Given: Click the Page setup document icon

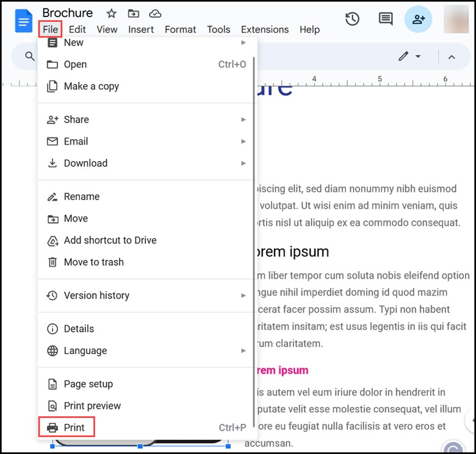Looking at the screenshot, I should pyautogui.click(x=52, y=384).
